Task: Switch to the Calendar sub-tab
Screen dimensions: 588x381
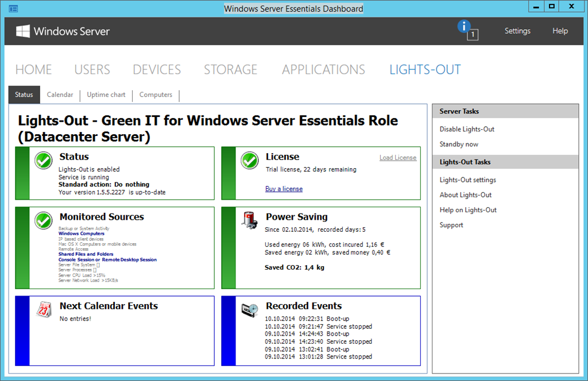Action: click(x=60, y=95)
